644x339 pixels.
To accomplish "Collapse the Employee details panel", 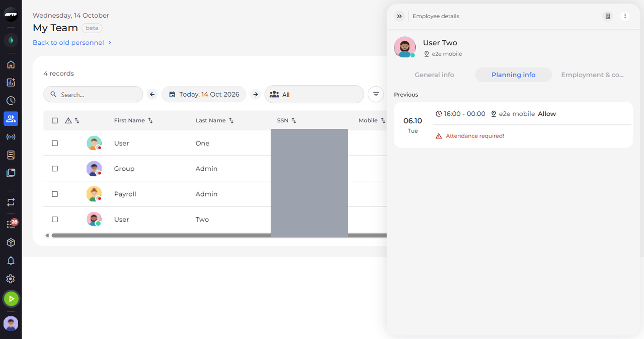I will (399, 16).
